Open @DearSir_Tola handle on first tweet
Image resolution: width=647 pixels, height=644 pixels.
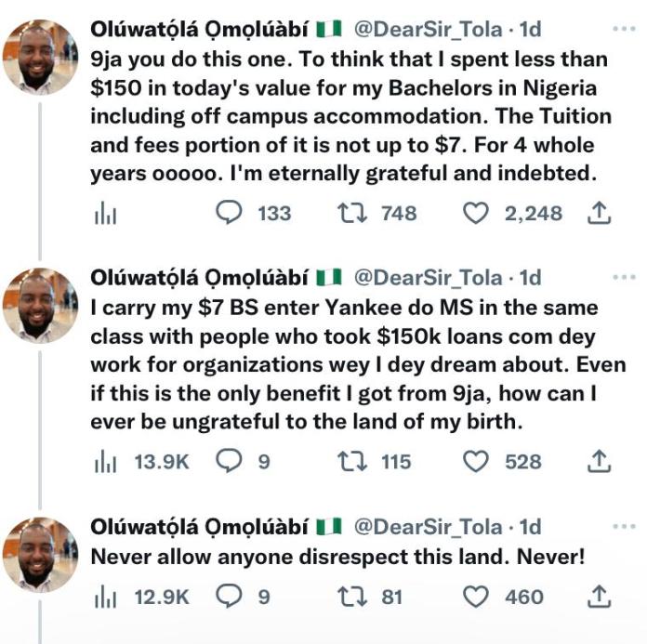[429, 31]
